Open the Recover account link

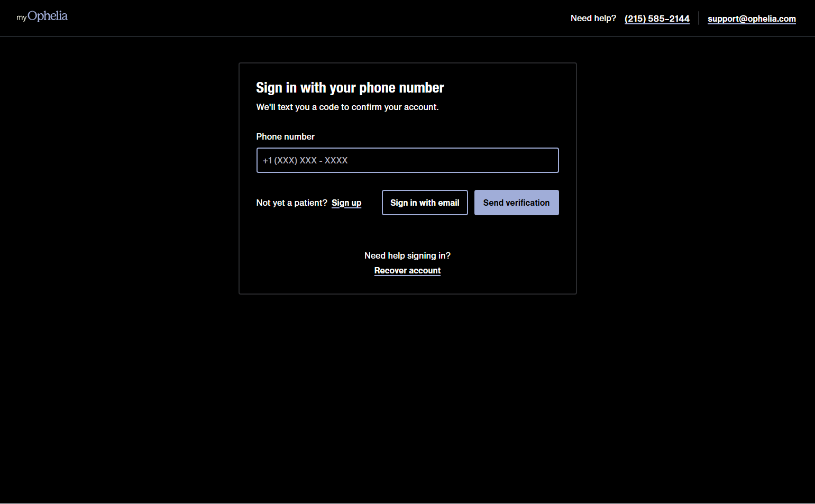407,271
